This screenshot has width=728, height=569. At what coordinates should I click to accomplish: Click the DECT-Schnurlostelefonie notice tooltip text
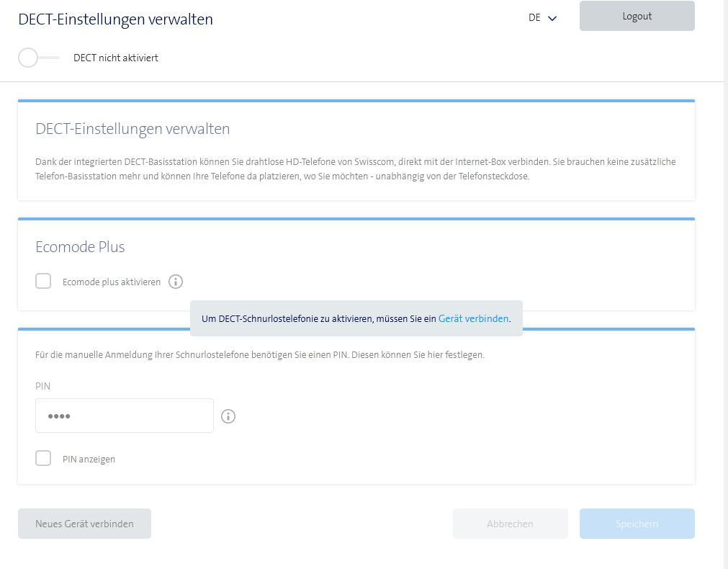pos(319,318)
